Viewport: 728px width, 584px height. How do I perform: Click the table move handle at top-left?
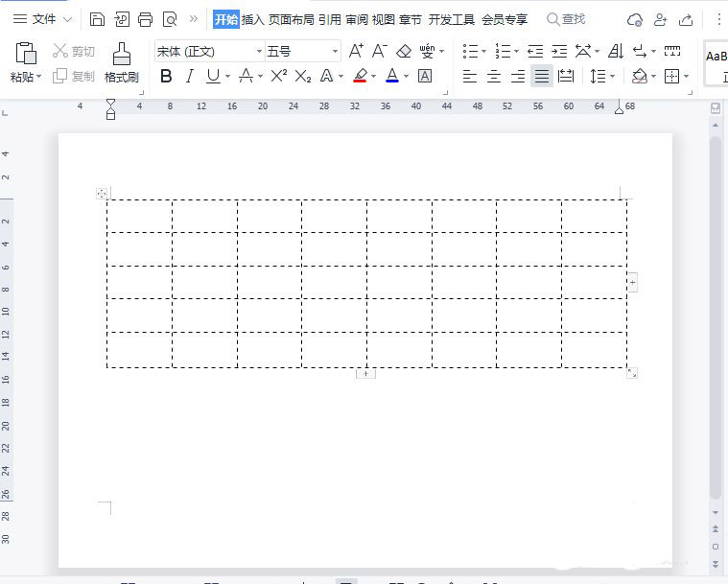tap(102, 194)
